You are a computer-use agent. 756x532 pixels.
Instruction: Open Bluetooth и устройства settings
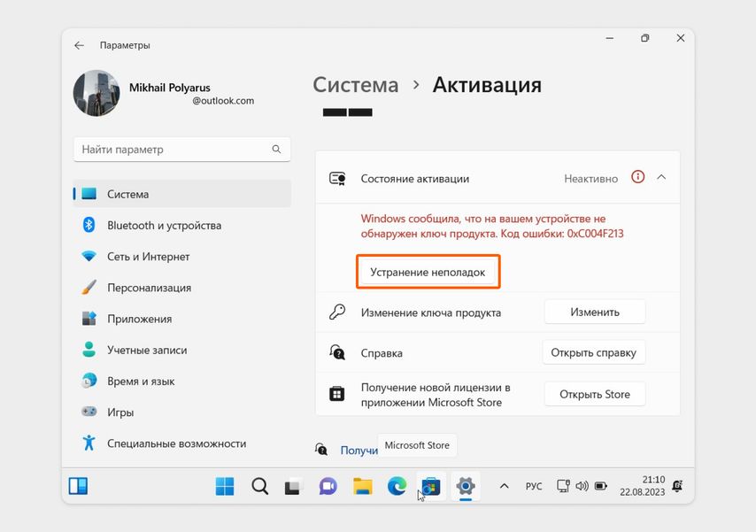point(181,225)
